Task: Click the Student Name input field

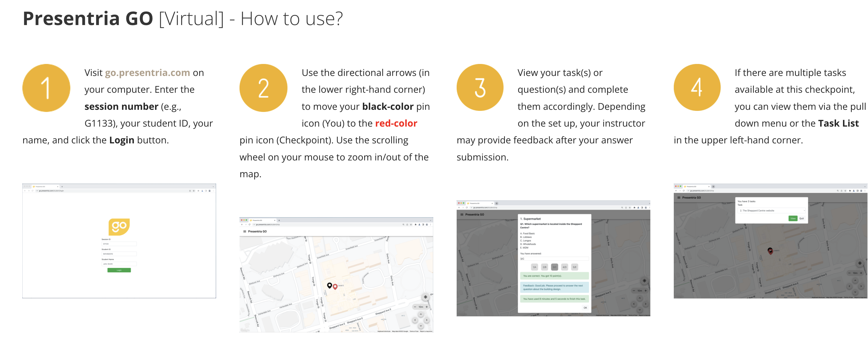Action: [119, 264]
